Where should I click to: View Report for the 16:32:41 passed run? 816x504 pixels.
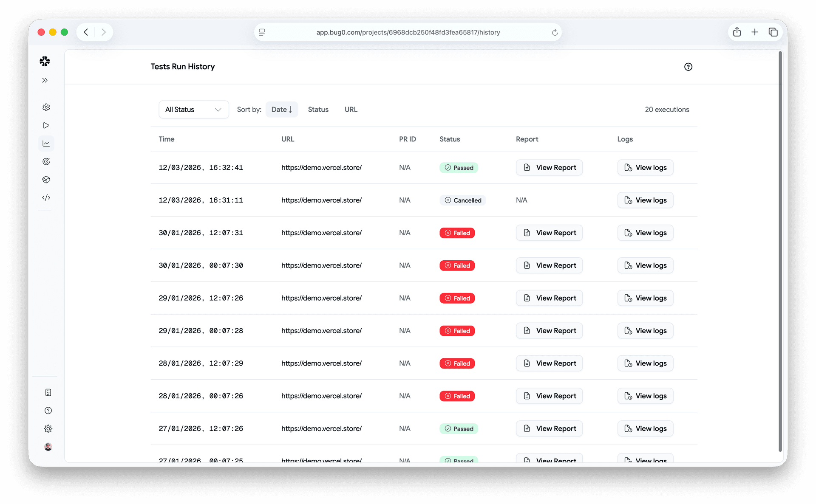pos(549,167)
